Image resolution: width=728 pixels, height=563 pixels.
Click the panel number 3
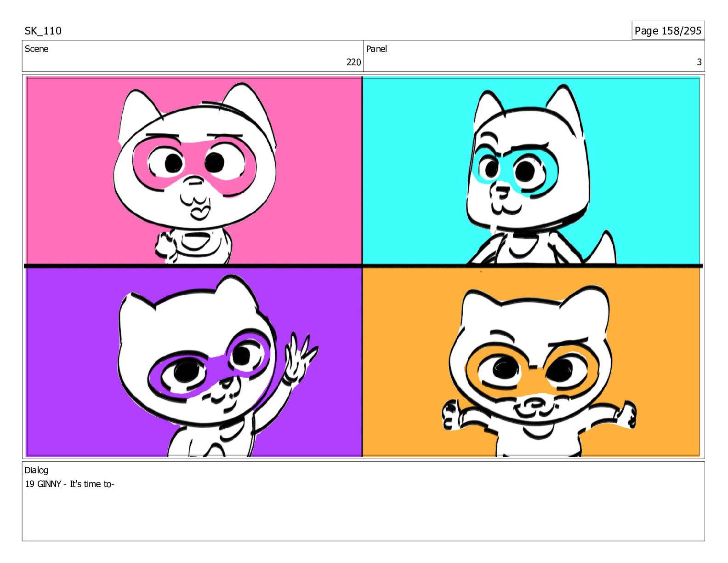point(699,62)
